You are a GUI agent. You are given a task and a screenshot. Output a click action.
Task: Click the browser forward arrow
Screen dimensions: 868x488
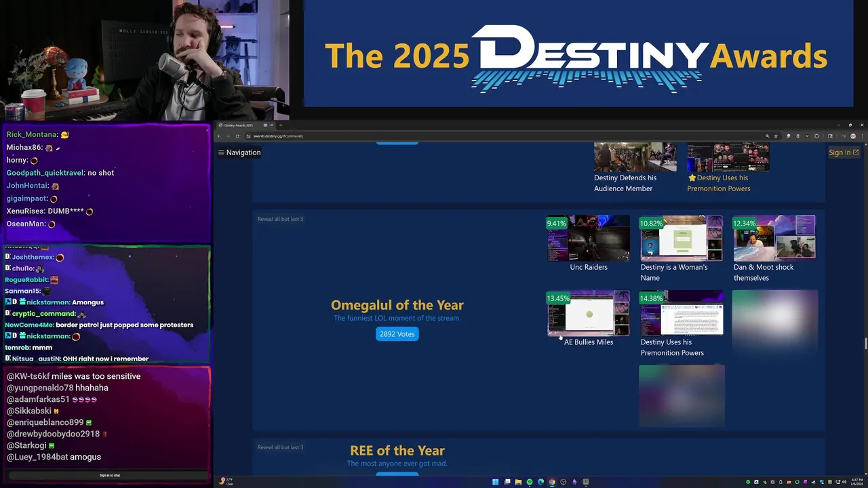[229, 136]
